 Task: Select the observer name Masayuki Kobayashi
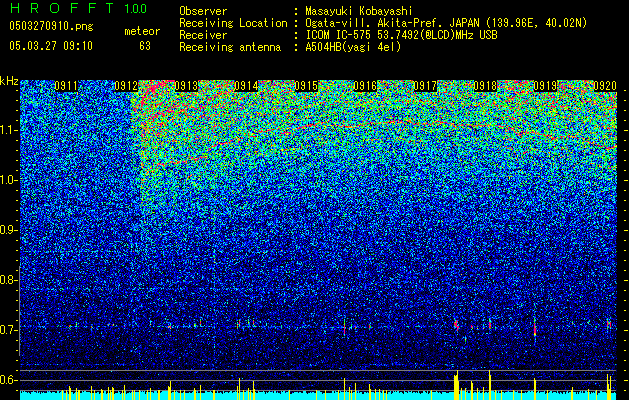[x=359, y=12]
